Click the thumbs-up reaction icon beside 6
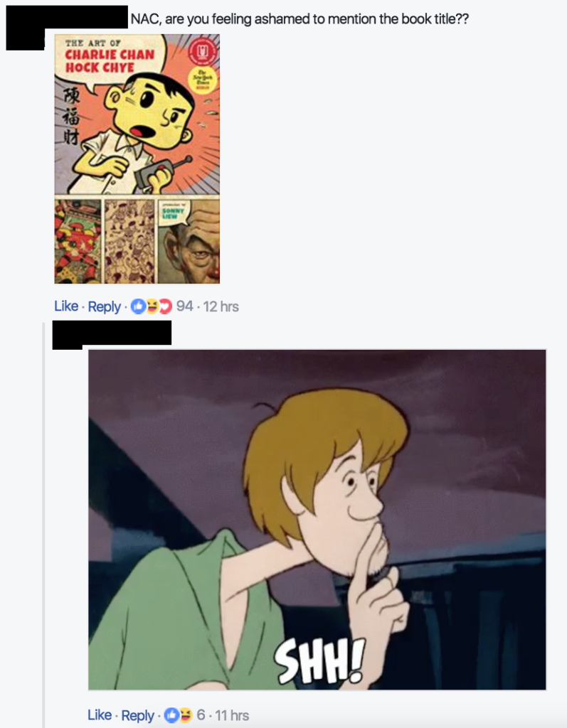 click(172, 715)
